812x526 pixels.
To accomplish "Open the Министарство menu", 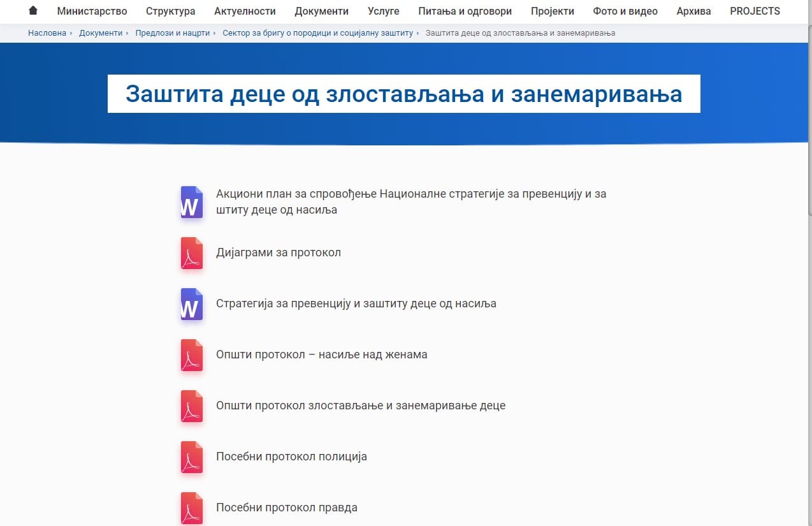I will [x=92, y=11].
